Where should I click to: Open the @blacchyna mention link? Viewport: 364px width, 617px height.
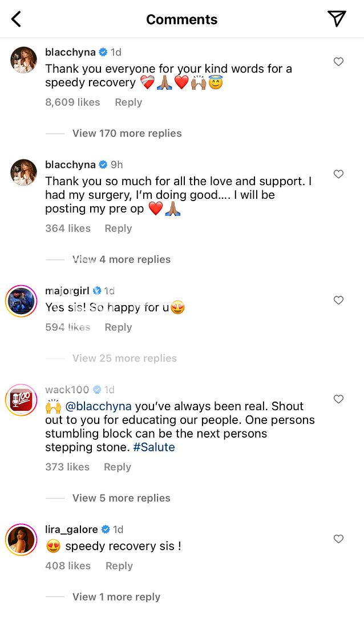pos(98,407)
